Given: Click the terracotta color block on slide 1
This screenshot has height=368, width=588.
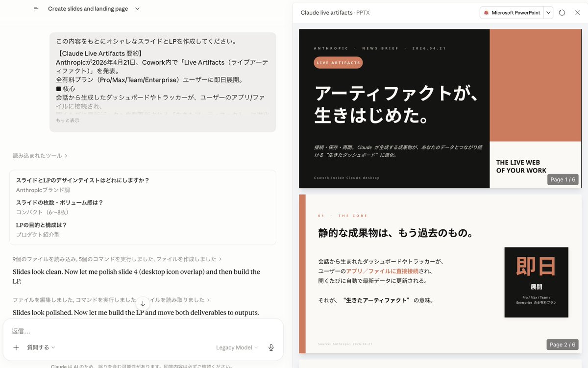Looking at the screenshot, I should (x=535, y=85).
